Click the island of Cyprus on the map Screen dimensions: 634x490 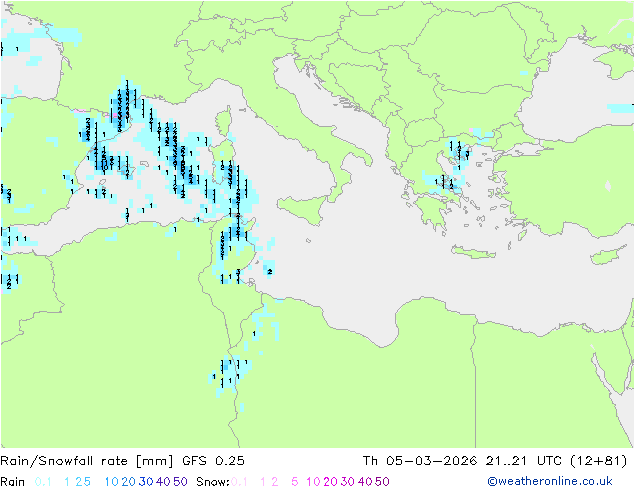pyautogui.click(x=608, y=256)
